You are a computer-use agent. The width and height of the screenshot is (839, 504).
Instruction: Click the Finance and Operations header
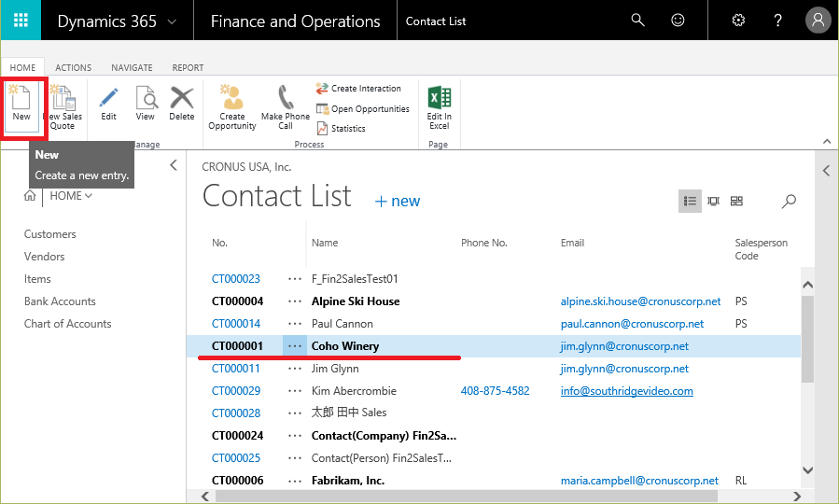click(x=295, y=21)
